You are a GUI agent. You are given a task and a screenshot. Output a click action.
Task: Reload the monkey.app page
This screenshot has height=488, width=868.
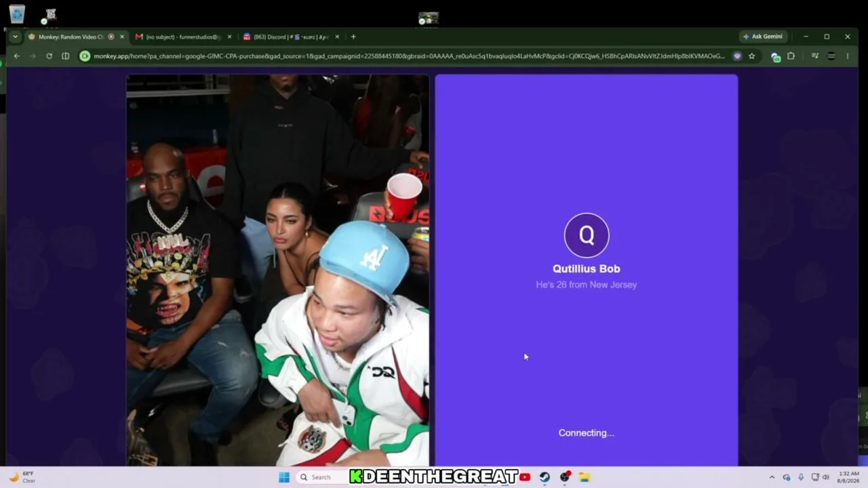coord(49,56)
